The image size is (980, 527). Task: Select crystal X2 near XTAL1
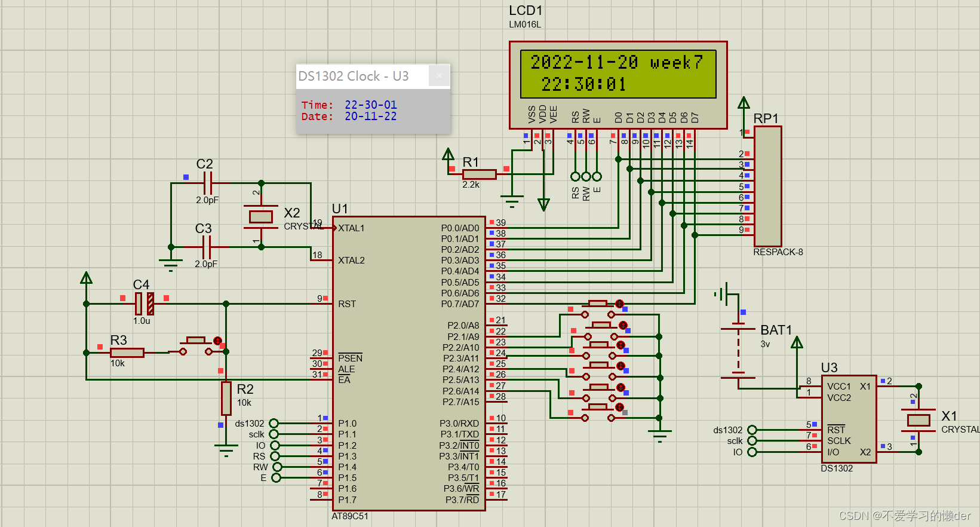261,216
